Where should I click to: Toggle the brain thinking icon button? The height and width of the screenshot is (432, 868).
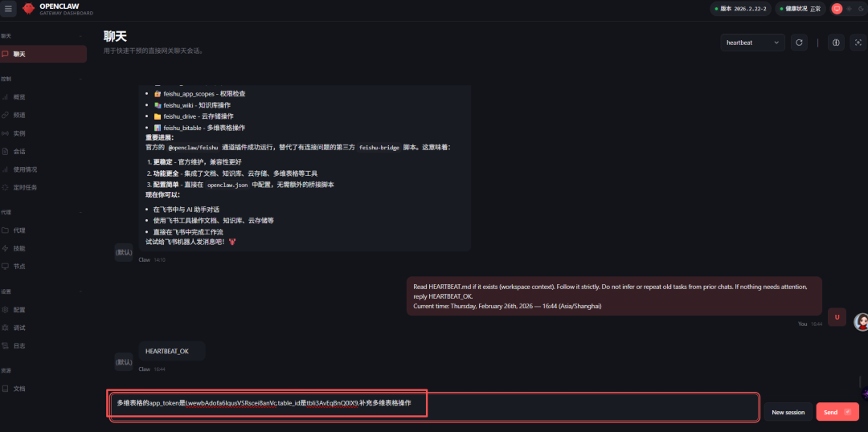click(x=836, y=42)
